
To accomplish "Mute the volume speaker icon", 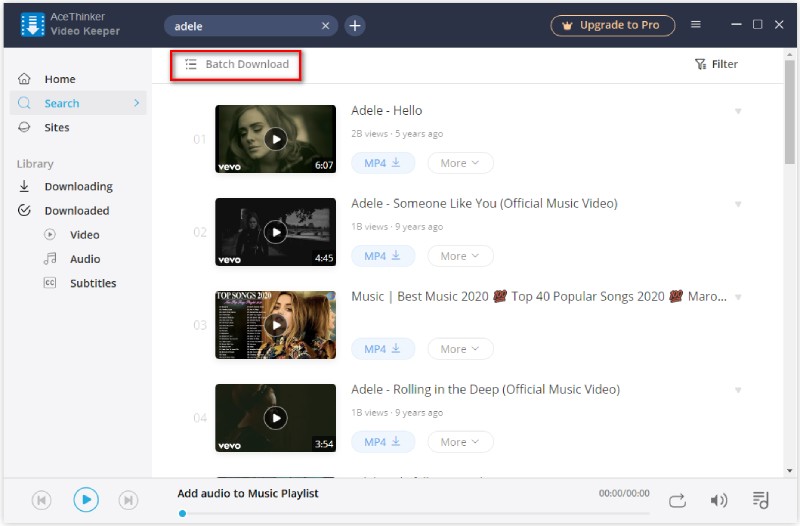I will click(718, 500).
